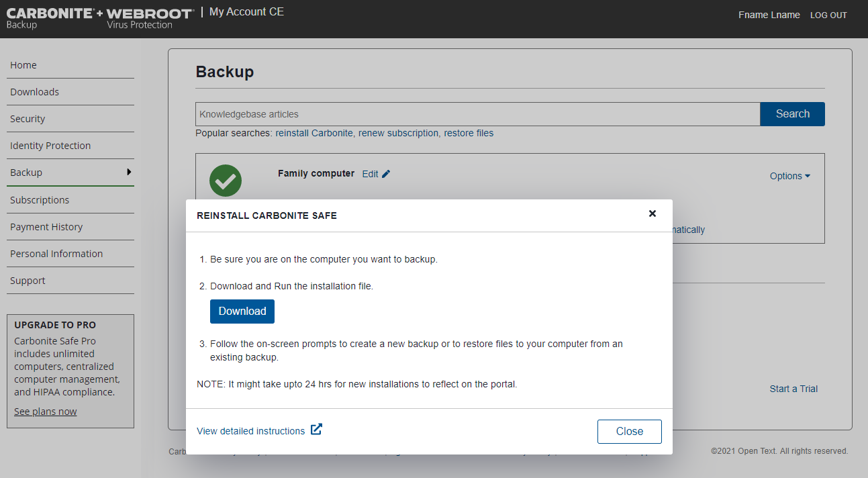The height and width of the screenshot is (478, 868).
Task: Open the 'reinstall Carbonite' popular search link
Action: coord(314,133)
